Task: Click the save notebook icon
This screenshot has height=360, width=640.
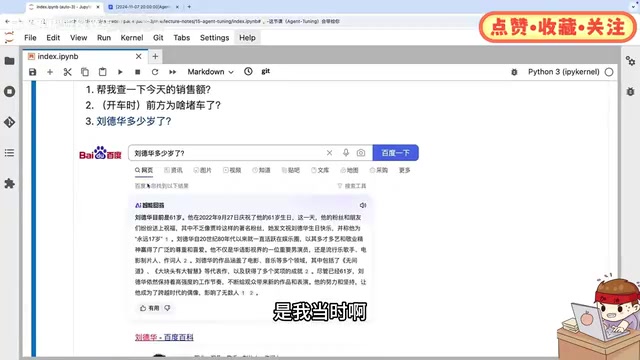Action: (33, 72)
